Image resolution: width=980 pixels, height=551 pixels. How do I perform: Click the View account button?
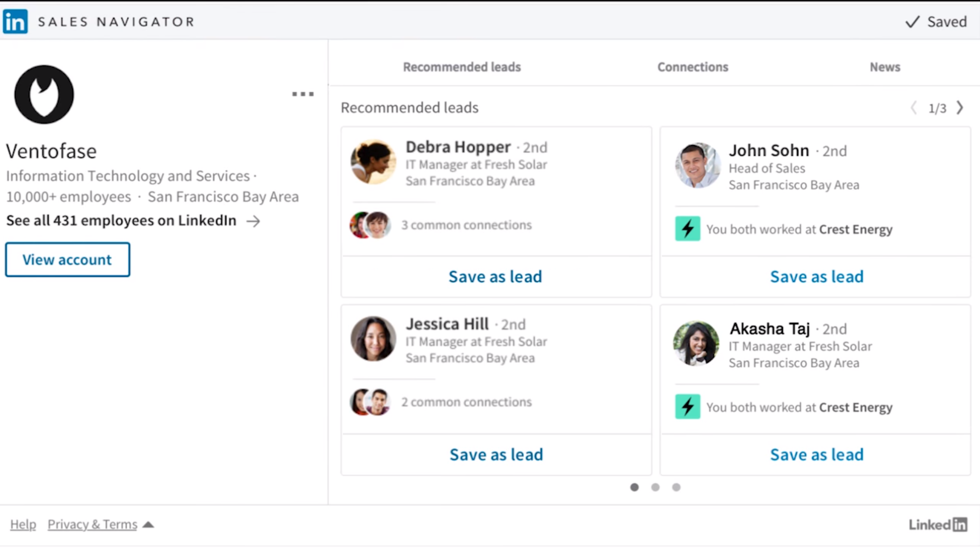pos(67,259)
